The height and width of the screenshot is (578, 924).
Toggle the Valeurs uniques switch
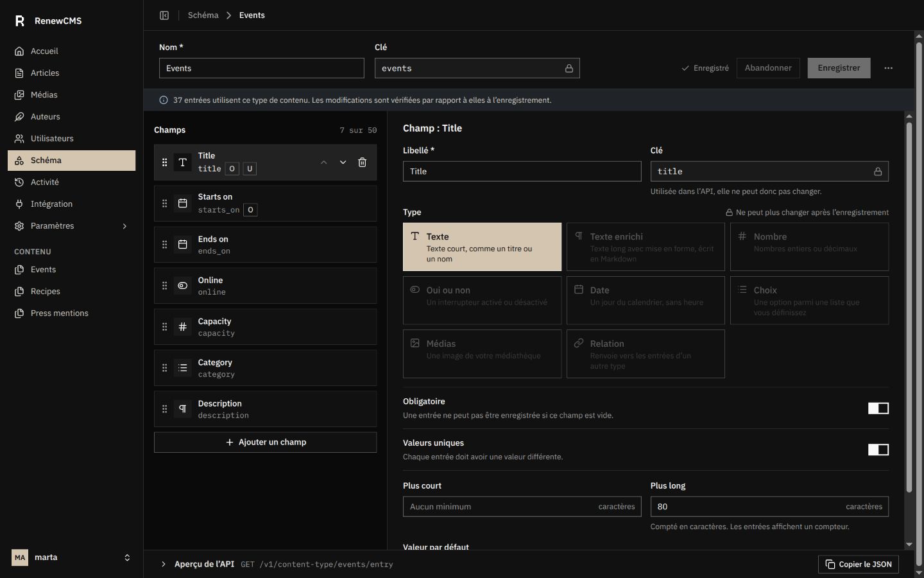coord(878,450)
